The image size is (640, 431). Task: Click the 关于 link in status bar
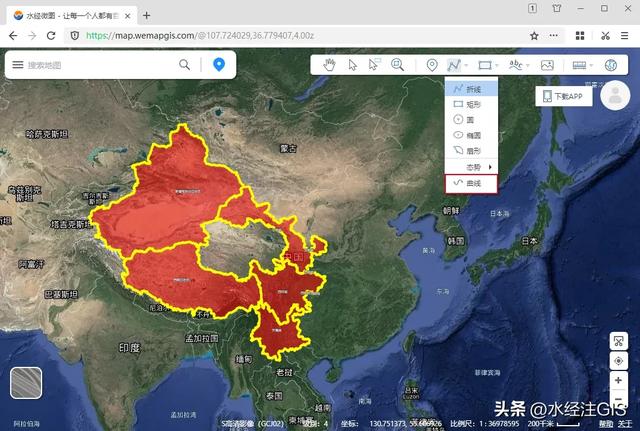(x=624, y=424)
